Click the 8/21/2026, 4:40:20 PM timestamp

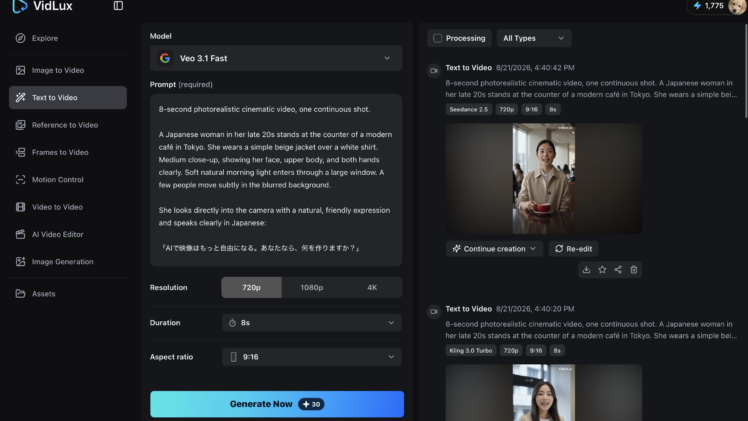535,309
